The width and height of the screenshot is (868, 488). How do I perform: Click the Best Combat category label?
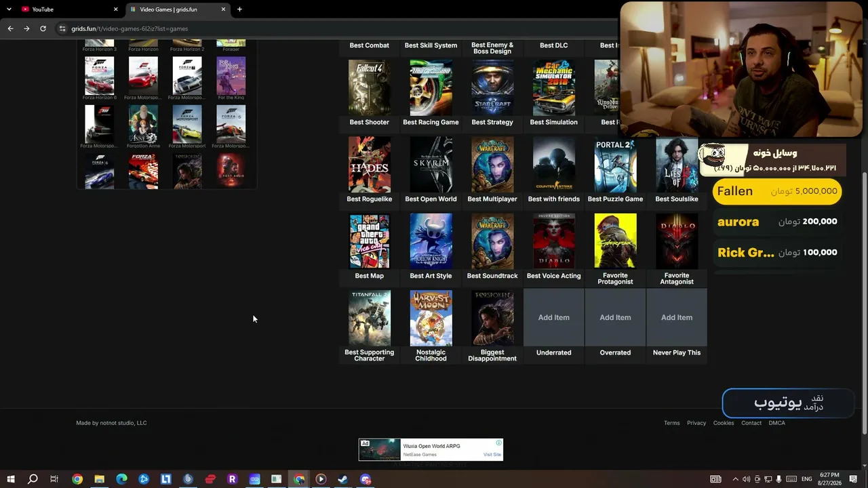click(x=370, y=45)
